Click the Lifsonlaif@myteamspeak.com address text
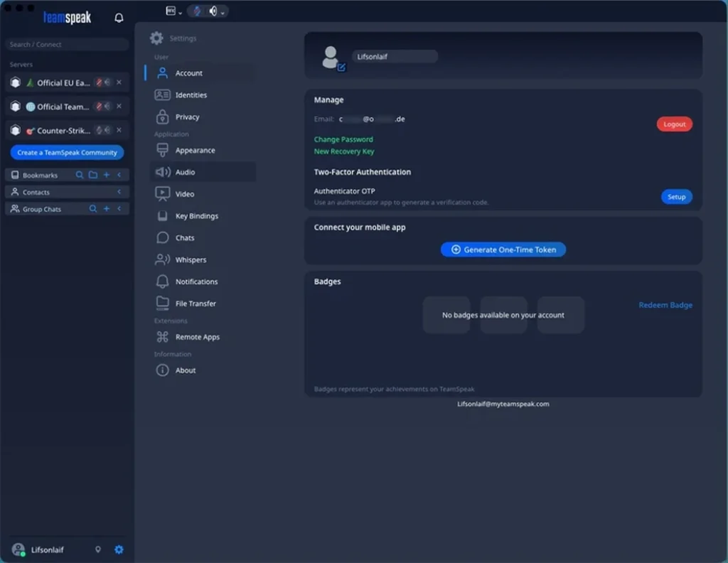Viewport: 728px width, 563px height. [x=503, y=404]
